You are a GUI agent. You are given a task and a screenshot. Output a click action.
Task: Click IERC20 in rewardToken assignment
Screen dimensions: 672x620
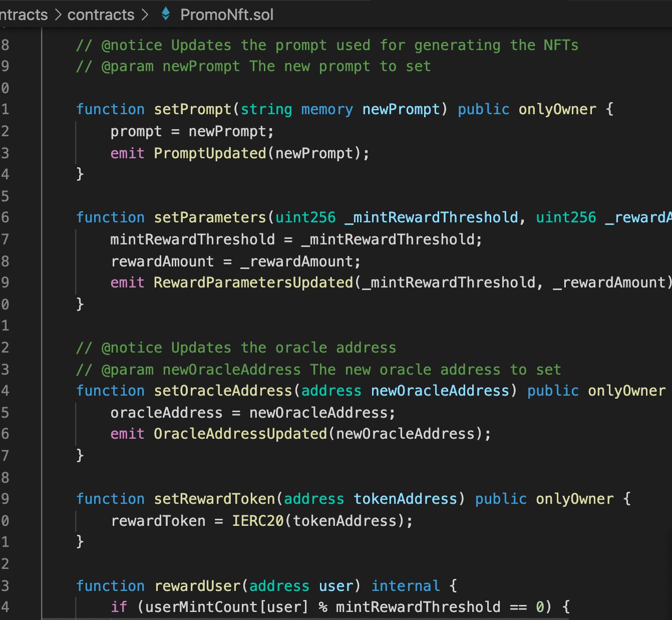[258, 521]
